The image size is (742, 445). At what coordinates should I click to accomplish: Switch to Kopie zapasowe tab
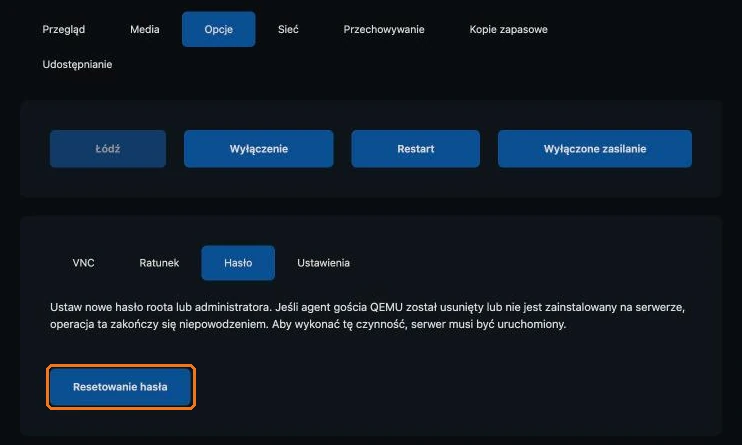click(508, 29)
